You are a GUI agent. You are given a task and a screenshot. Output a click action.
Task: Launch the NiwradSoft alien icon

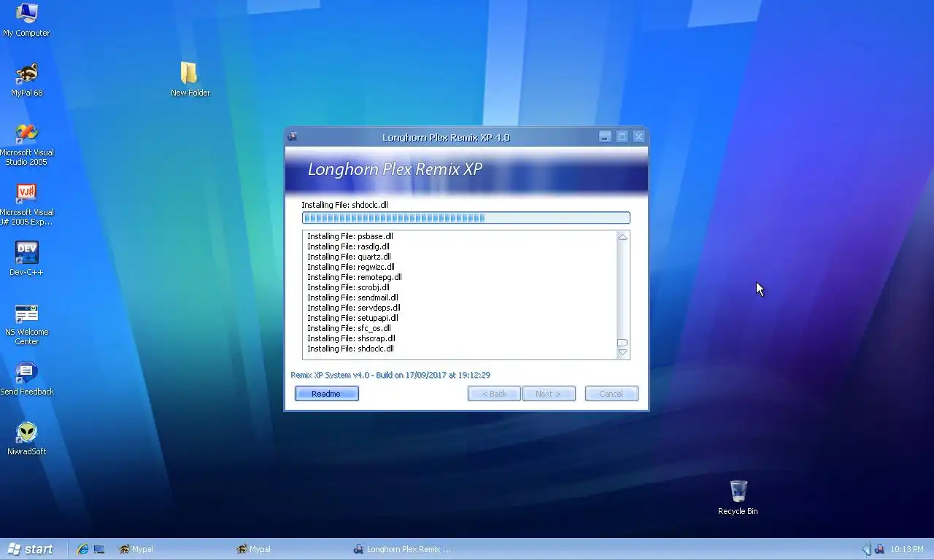click(x=26, y=438)
